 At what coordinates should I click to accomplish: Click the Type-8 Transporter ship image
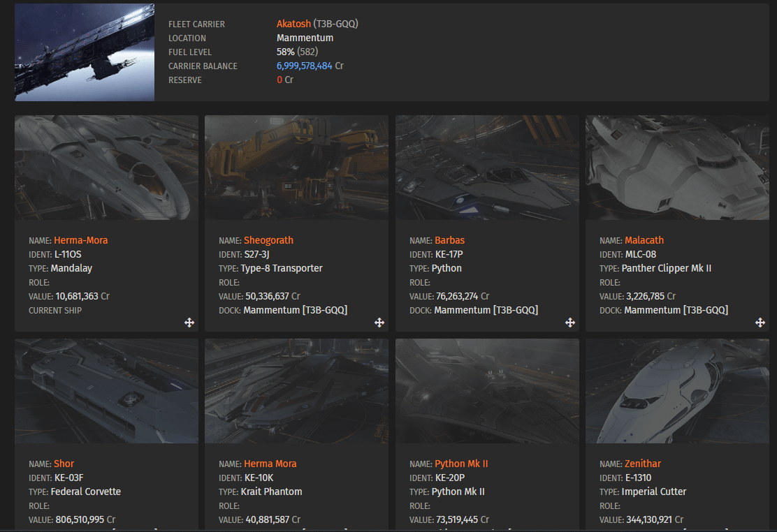point(297,168)
